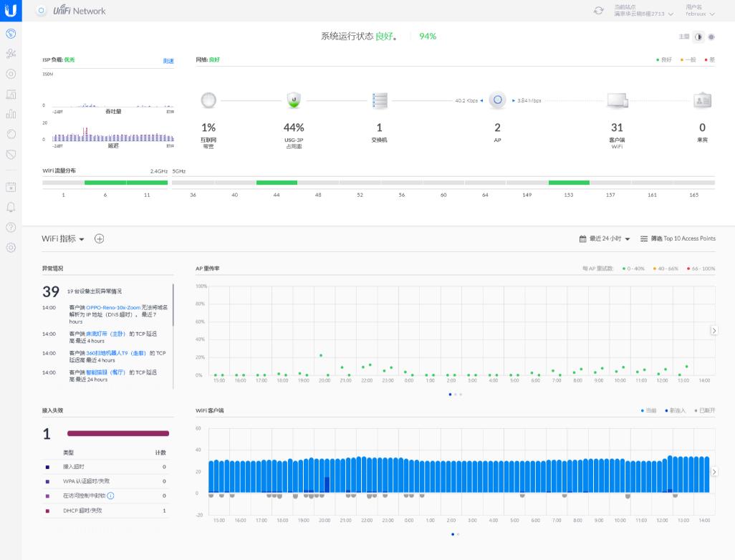Screen dimensions: 735x560
Task: Open the 用户名 febroux user menu
Action: (700, 11)
